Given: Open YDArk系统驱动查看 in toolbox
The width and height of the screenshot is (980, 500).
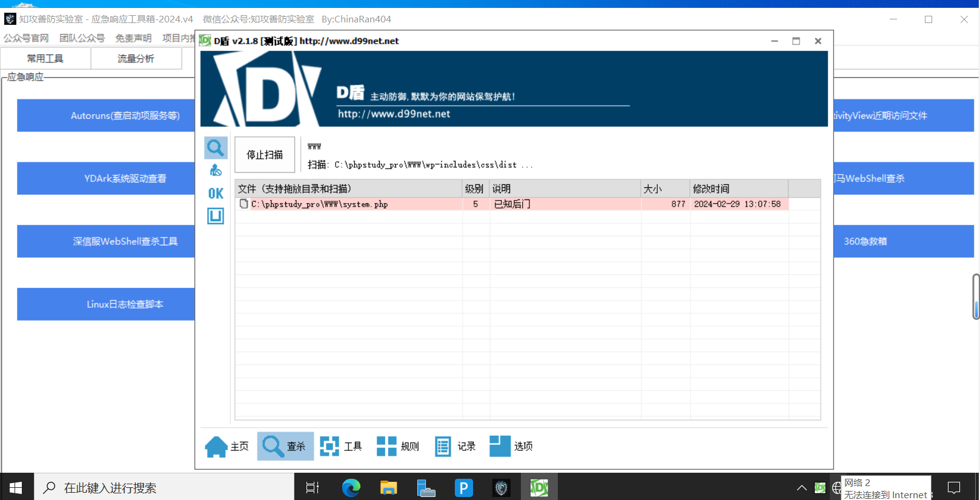Looking at the screenshot, I should [x=106, y=178].
